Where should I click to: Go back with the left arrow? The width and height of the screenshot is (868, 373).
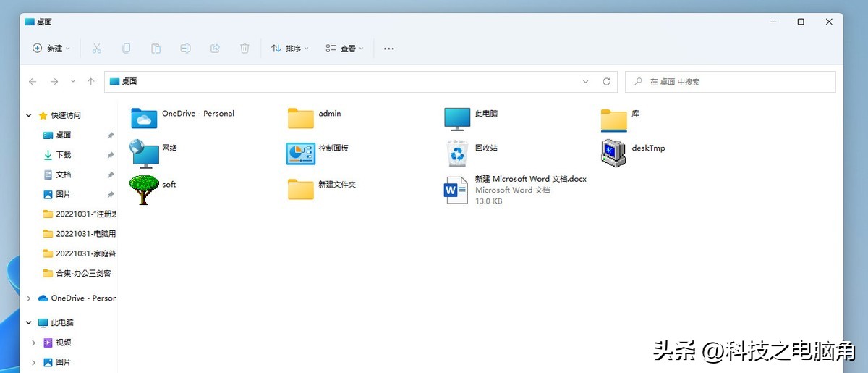pos(33,82)
